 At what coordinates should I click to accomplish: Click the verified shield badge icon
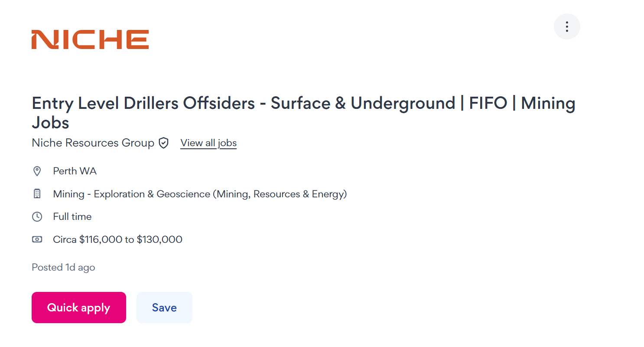(163, 143)
